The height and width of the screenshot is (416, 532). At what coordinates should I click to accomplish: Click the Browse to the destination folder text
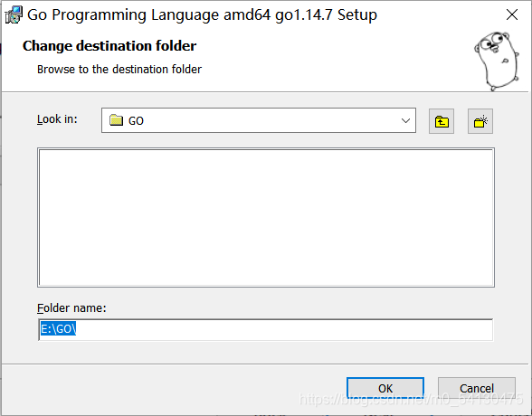point(119,69)
